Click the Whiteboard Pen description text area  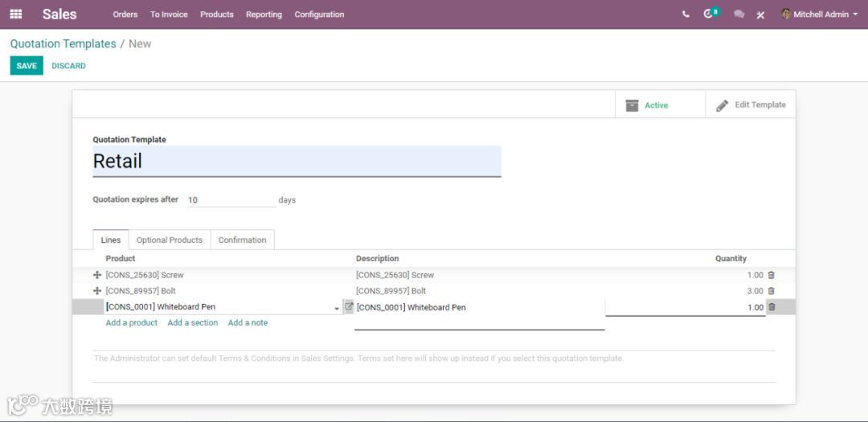click(x=479, y=314)
